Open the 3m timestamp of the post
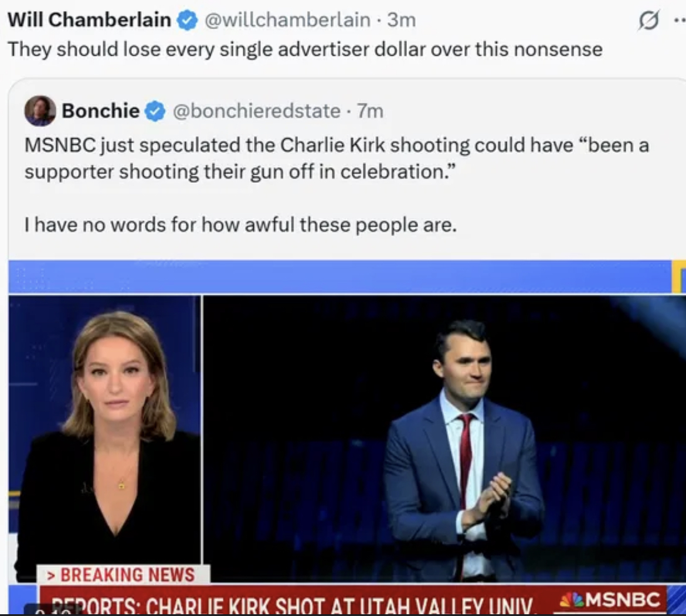Image resolution: width=686 pixels, height=616 pixels. (x=402, y=21)
